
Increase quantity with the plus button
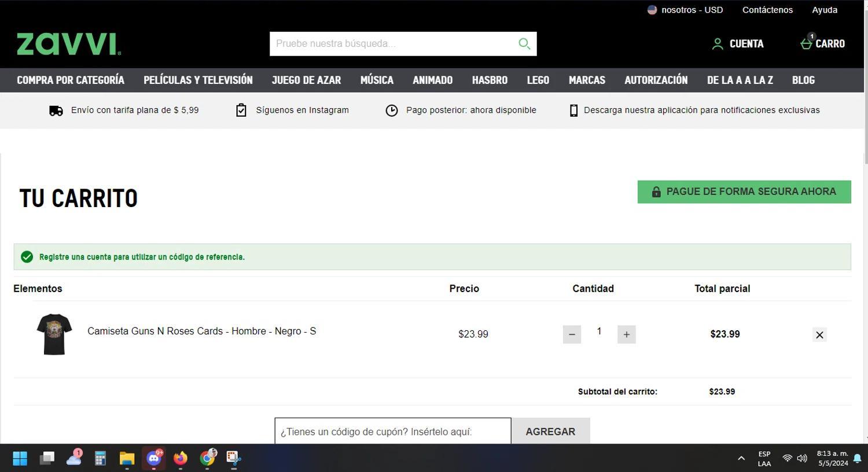click(626, 334)
